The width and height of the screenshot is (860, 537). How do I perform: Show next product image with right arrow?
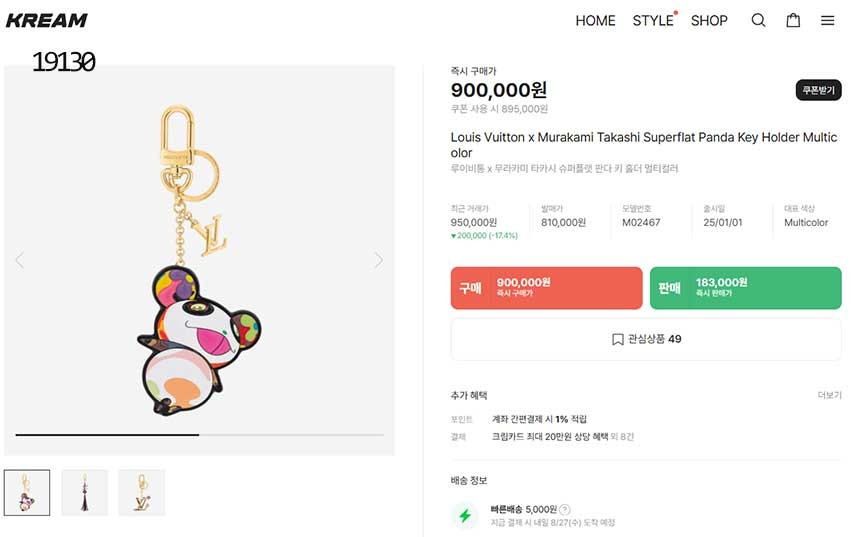pos(378,260)
